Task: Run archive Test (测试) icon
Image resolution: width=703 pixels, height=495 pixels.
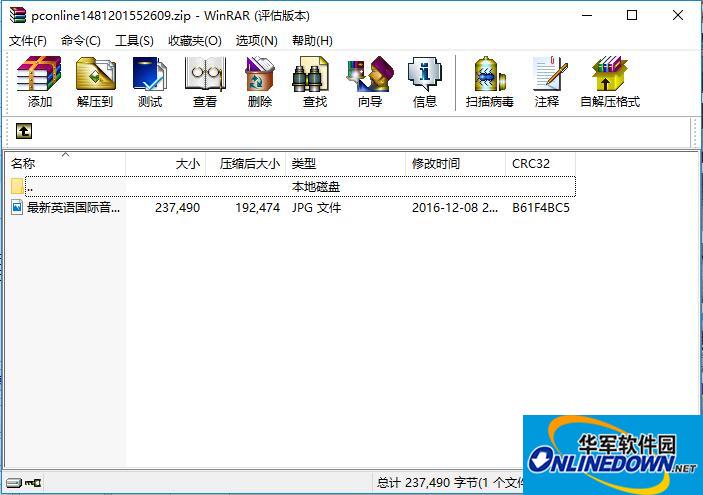Action: click(150, 82)
